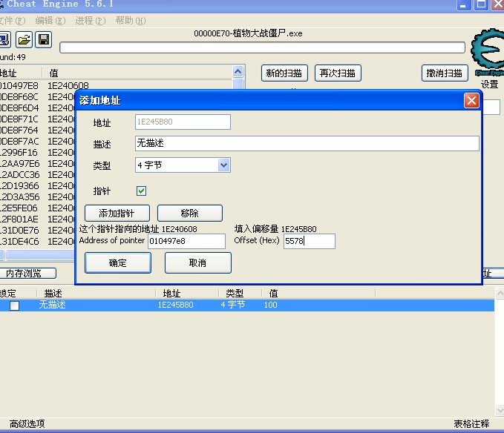Image resolution: width=504 pixels, height=433 pixels.
Task: Confirm with the 确定 button
Action: click(118, 263)
